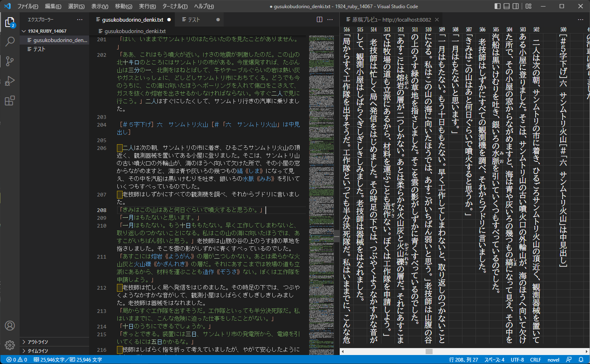
Task: Change the line ending via CRLF
Action: [x=536, y=360]
